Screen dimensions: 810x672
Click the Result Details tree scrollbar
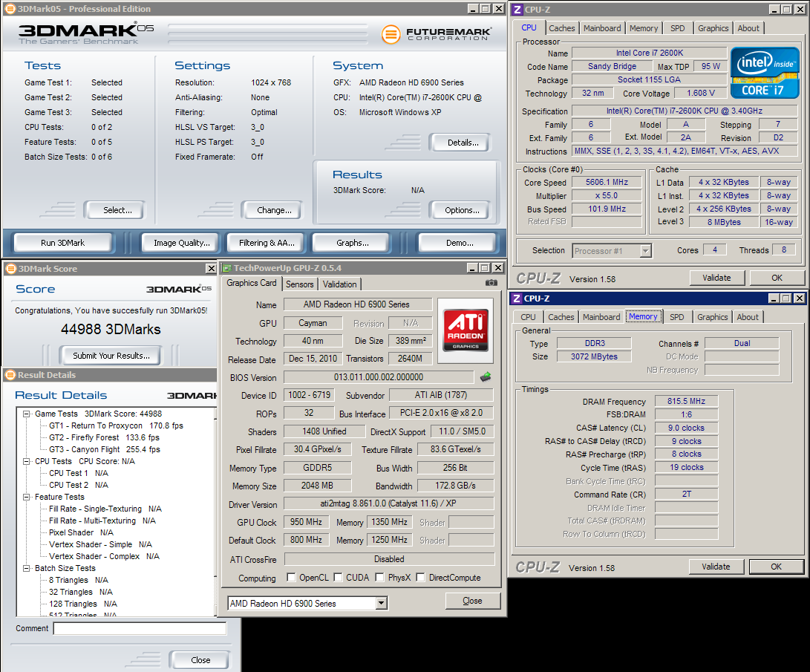pyautogui.click(x=215, y=512)
